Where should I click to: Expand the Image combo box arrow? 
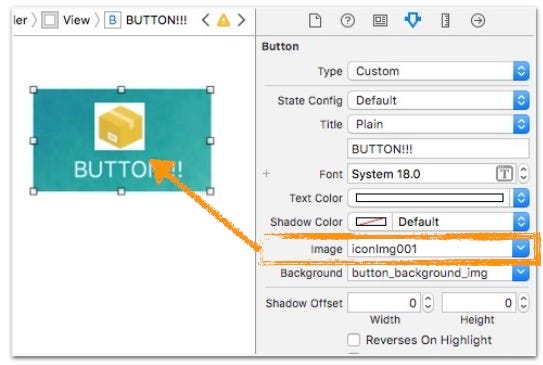520,248
